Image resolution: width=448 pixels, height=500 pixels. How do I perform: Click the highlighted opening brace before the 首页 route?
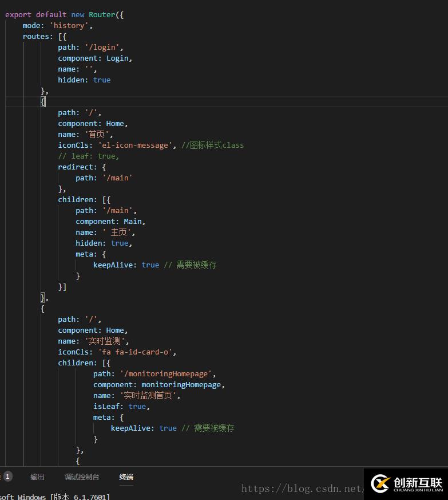(43, 101)
